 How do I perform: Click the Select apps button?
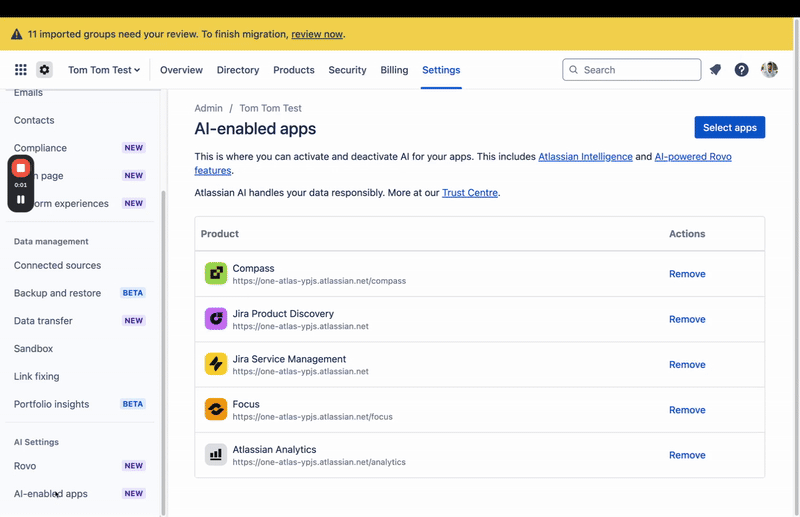tap(730, 127)
